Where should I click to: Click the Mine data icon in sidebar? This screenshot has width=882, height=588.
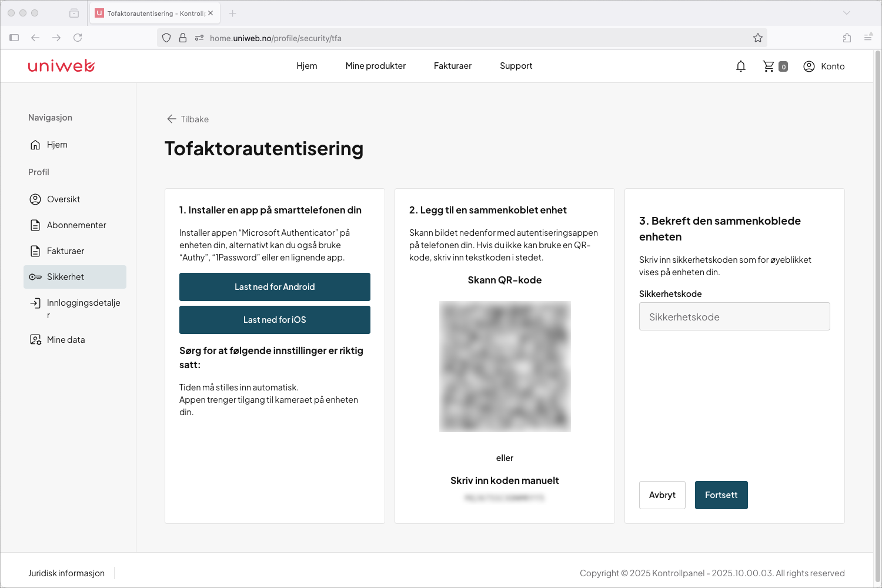[x=35, y=340]
